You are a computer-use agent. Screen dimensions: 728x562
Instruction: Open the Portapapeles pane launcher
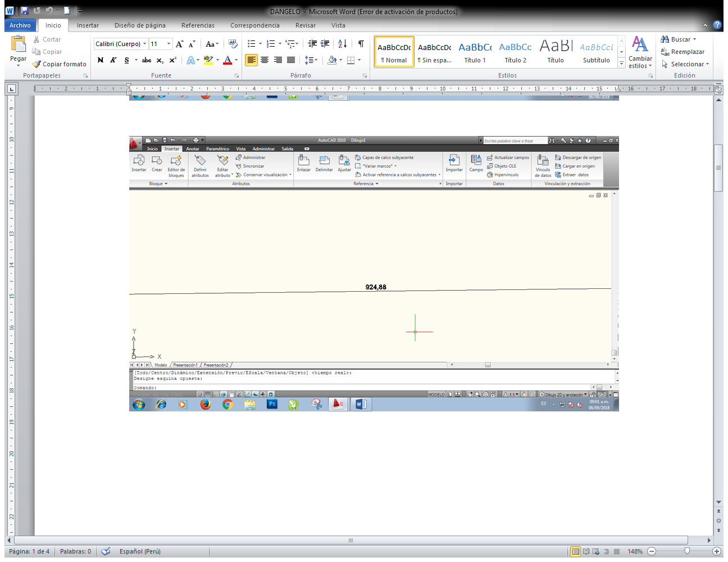86,75
